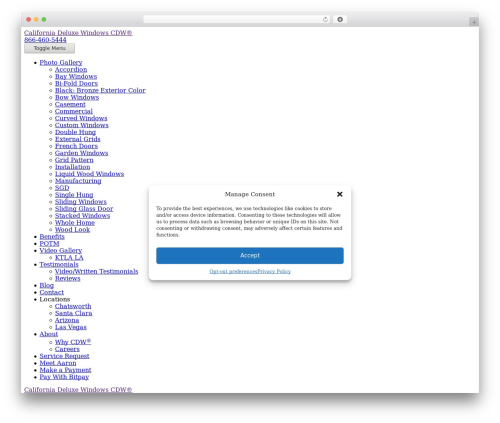This screenshot has width=500, height=423.
Task: Close the Manage Consent dialog
Action: [339, 194]
